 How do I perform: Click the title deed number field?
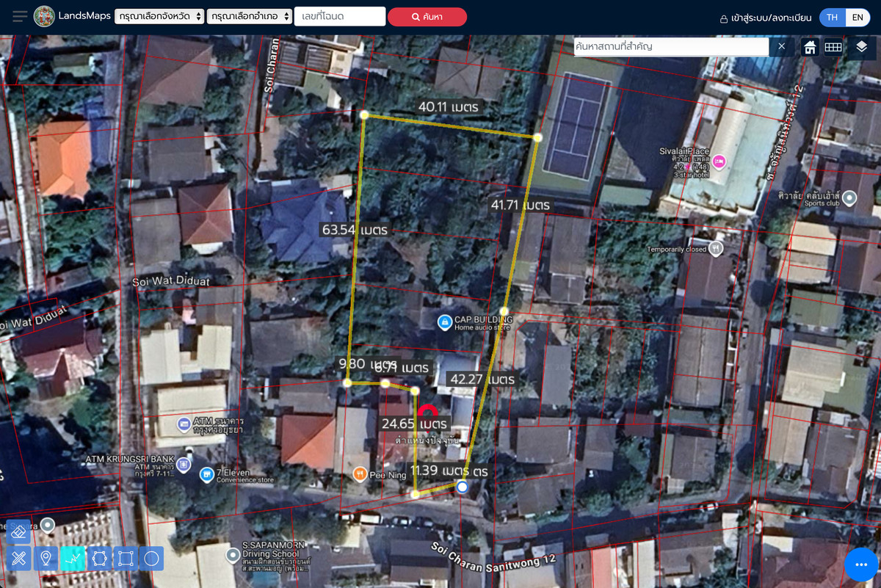point(340,16)
